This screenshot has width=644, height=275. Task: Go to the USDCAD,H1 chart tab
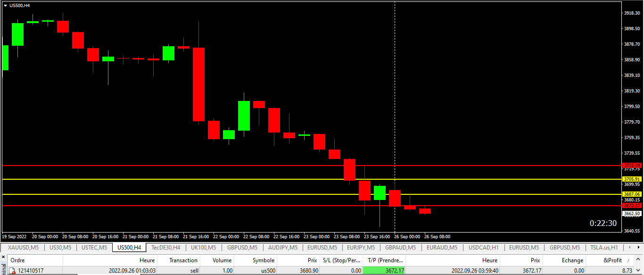pos(484,247)
